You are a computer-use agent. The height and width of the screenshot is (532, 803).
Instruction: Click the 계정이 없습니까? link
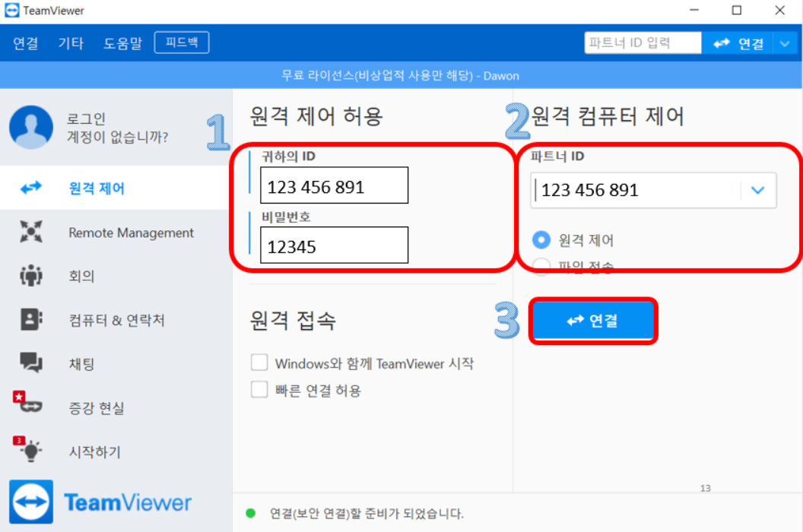117,137
